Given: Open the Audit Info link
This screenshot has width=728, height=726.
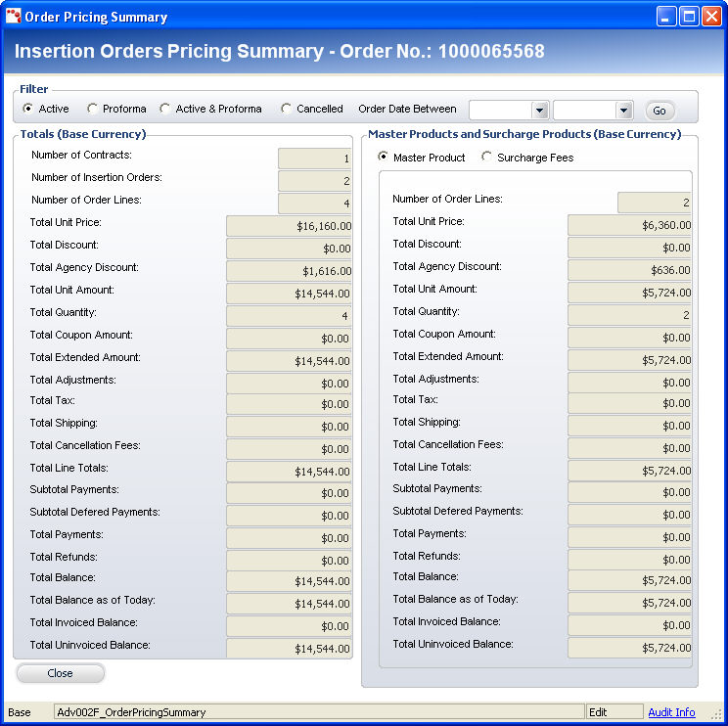Looking at the screenshot, I should (x=671, y=712).
